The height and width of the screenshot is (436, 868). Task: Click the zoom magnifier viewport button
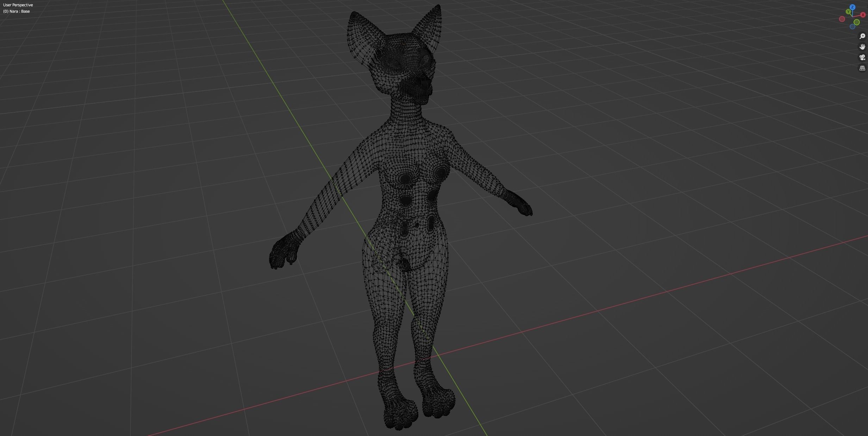[862, 36]
